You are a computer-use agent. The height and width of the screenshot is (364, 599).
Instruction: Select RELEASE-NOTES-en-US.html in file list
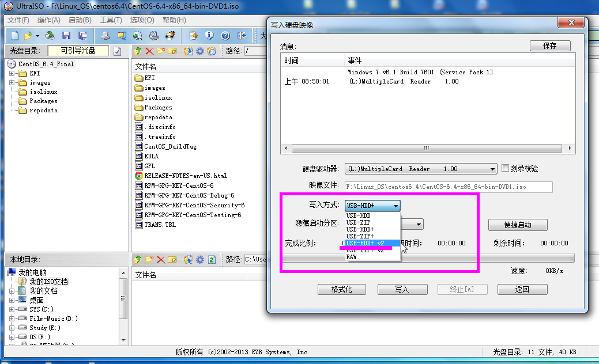185,176
